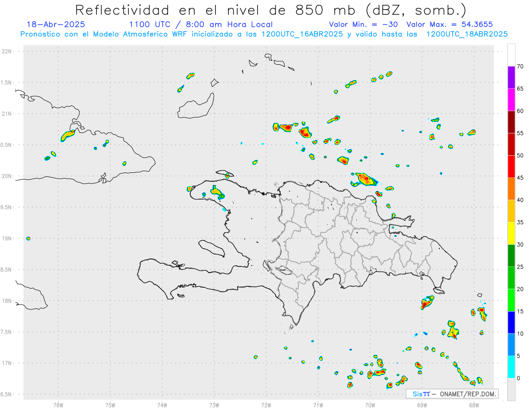
Task: Select the '21N' latitude axis label
Action: point(7,114)
